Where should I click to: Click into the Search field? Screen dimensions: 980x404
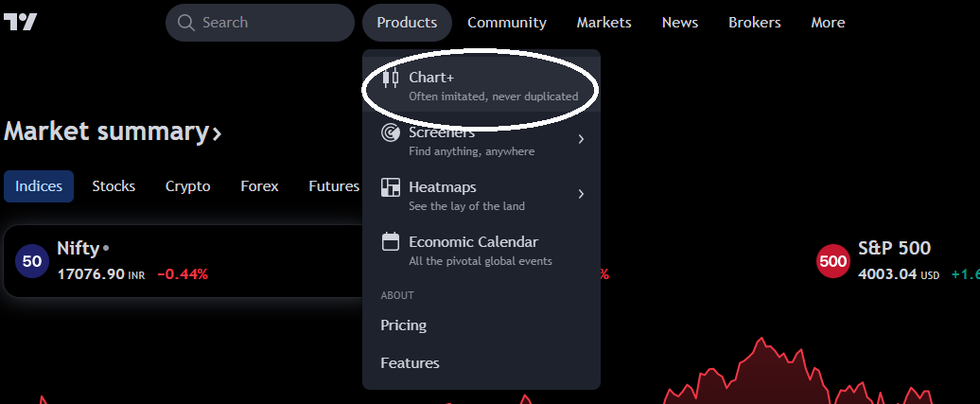[270, 23]
